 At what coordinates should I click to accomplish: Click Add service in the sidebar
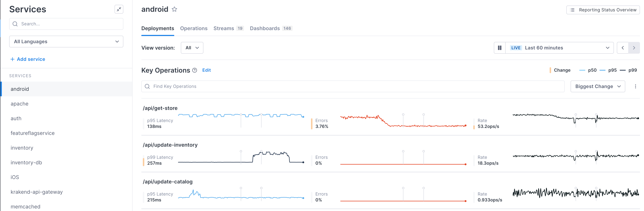(x=28, y=59)
